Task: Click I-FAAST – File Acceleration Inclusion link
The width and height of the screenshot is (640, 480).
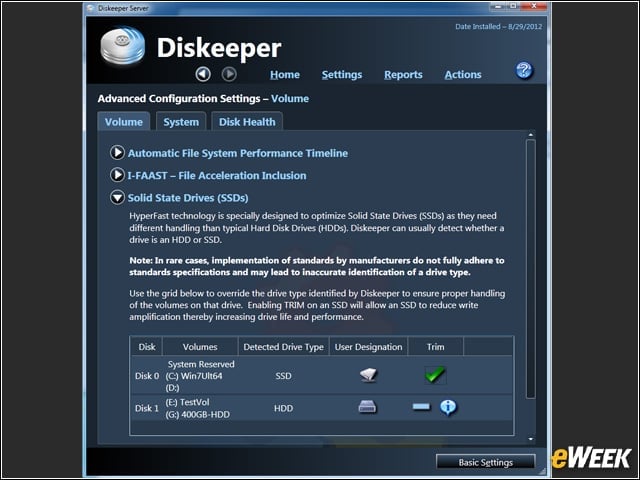Action: pos(217,176)
